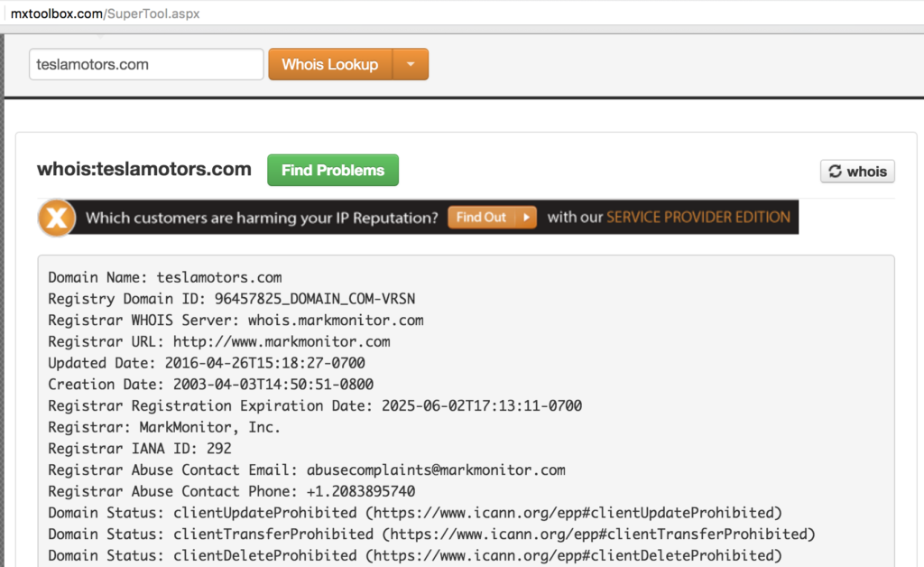Viewport: 924px width, 567px height.
Task: Click the teslamotors.com domain input field
Action: pyautogui.click(x=146, y=64)
